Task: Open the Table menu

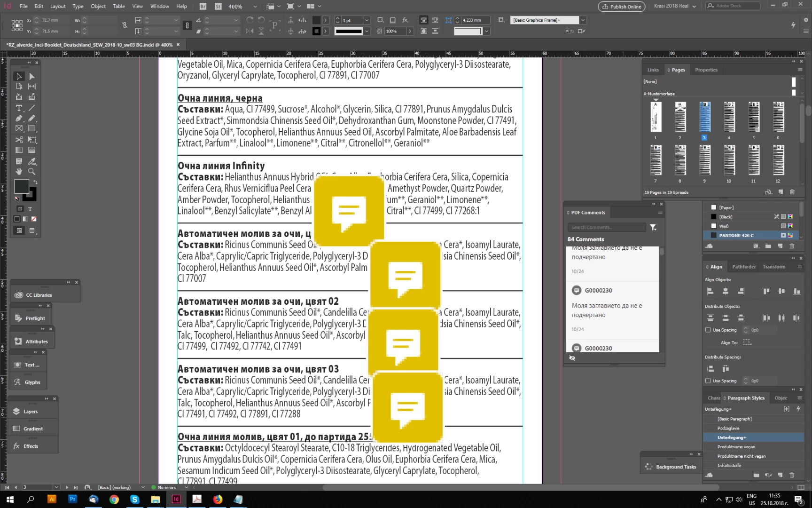Action: coord(119,6)
